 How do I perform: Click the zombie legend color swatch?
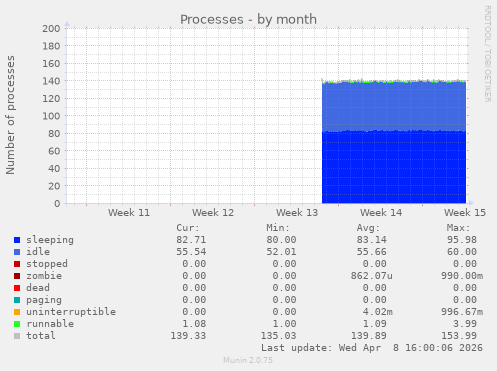[x=17, y=276]
